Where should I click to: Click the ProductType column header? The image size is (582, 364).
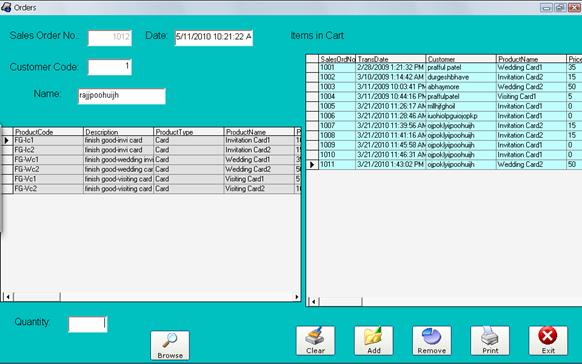tap(189, 132)
